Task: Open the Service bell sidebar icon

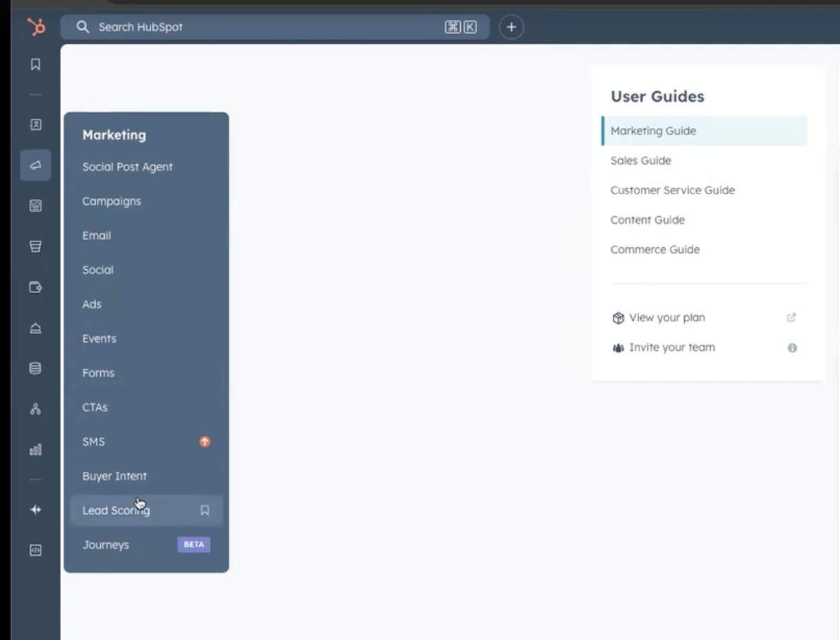Action: [x=35, y=328]
